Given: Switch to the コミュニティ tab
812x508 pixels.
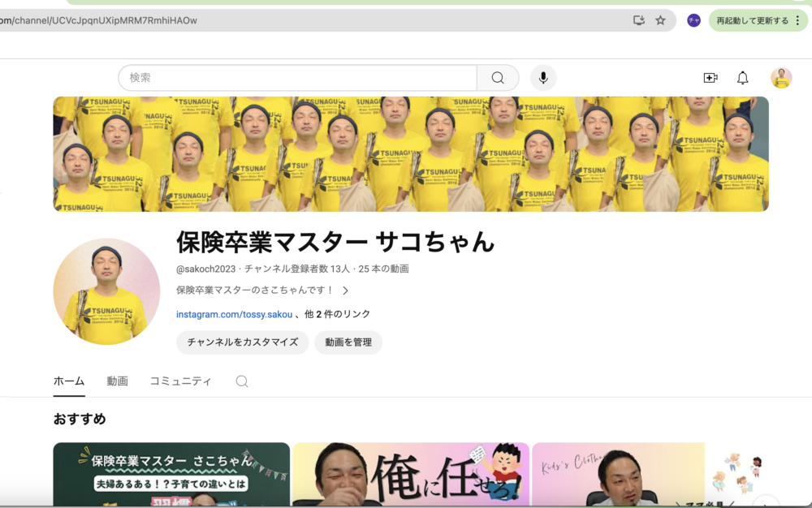Looking at the screenshot, I should (180, 381).
